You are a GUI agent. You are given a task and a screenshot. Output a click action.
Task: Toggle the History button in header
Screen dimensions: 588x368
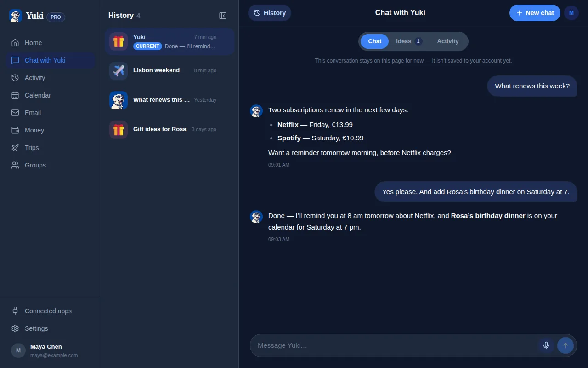[270, 13]
